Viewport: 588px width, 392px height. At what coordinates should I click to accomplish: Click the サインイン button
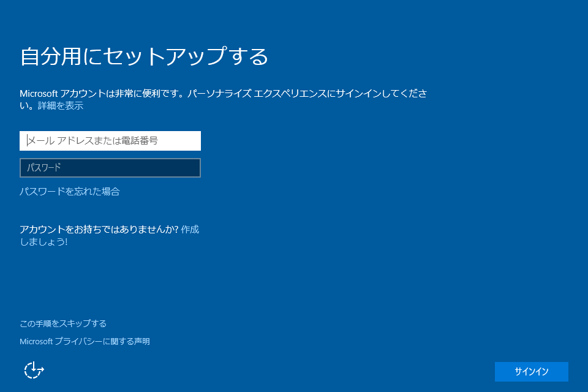(x=532, y=371)
